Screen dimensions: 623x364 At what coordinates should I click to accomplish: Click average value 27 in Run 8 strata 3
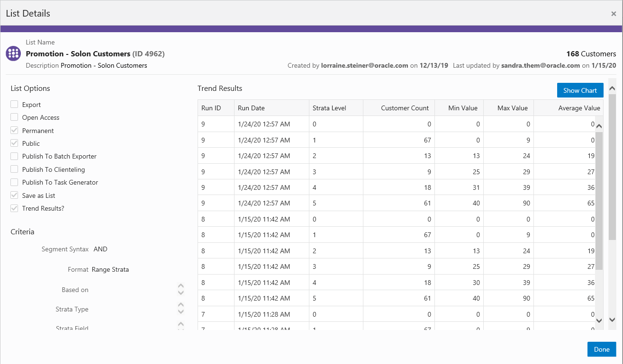click(591, 266)
